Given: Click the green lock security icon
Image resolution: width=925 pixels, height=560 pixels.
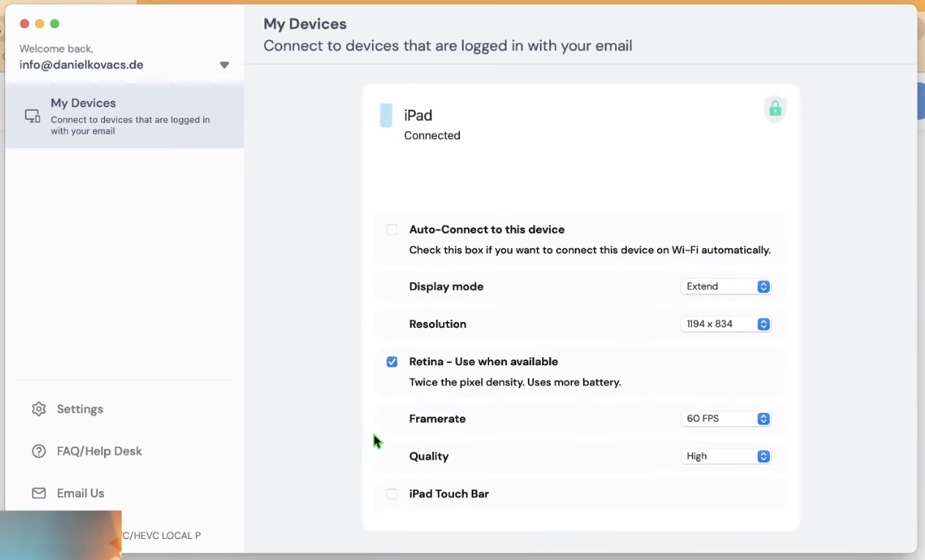Looking at the screenshot, I should click(x=775, y=108).
